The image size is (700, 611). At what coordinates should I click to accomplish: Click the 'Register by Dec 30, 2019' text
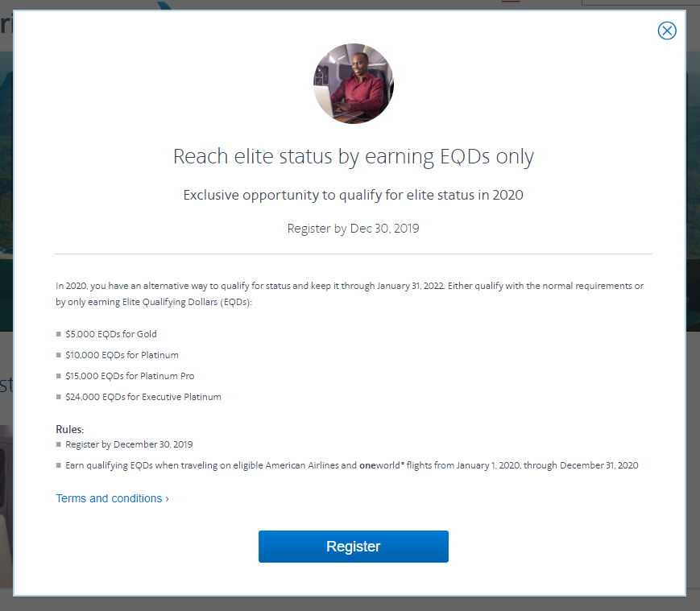coord(353,229)
